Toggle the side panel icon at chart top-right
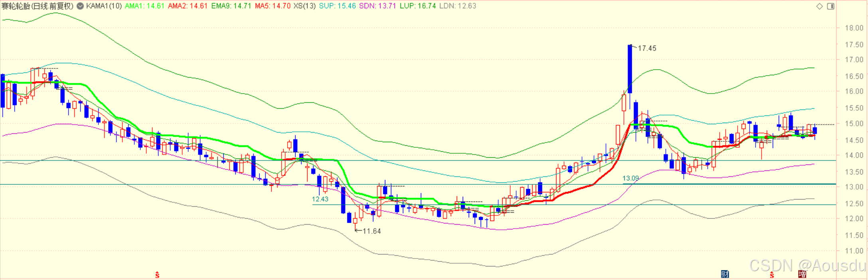 tap(831, 6)
